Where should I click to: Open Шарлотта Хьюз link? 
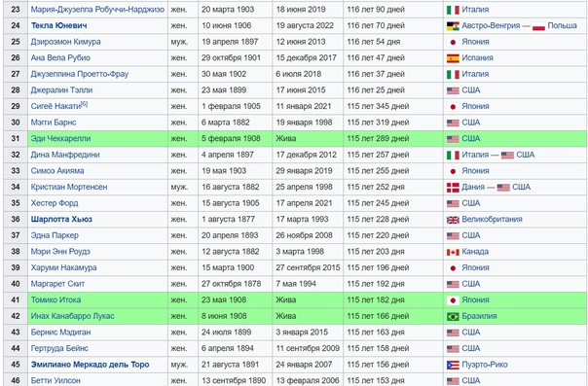pyautogui.click(x=61, y=219)
